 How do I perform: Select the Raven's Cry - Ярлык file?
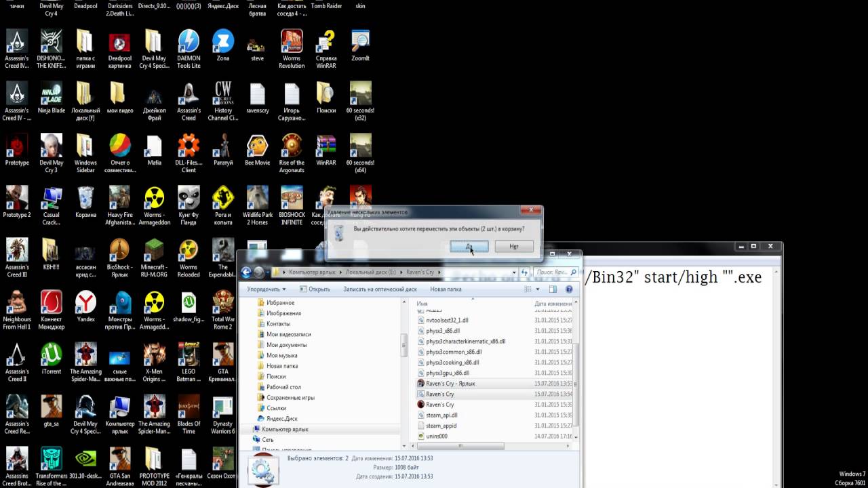(x=450, y=384)
